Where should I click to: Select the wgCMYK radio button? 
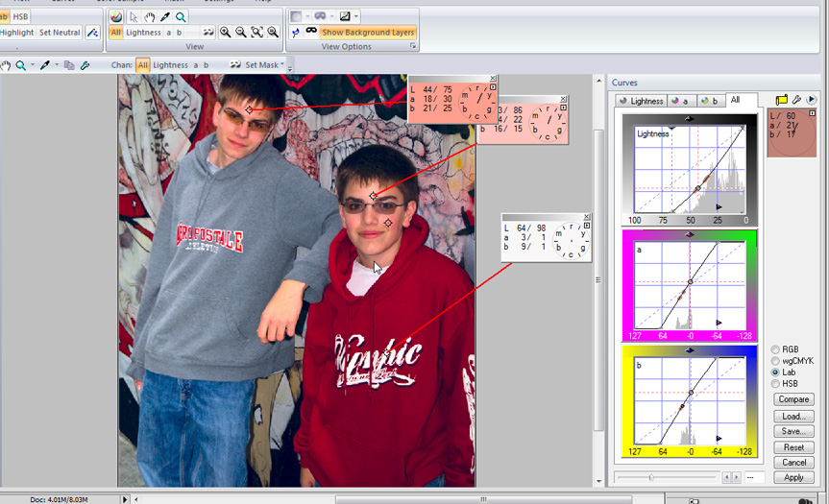[775, 361]
